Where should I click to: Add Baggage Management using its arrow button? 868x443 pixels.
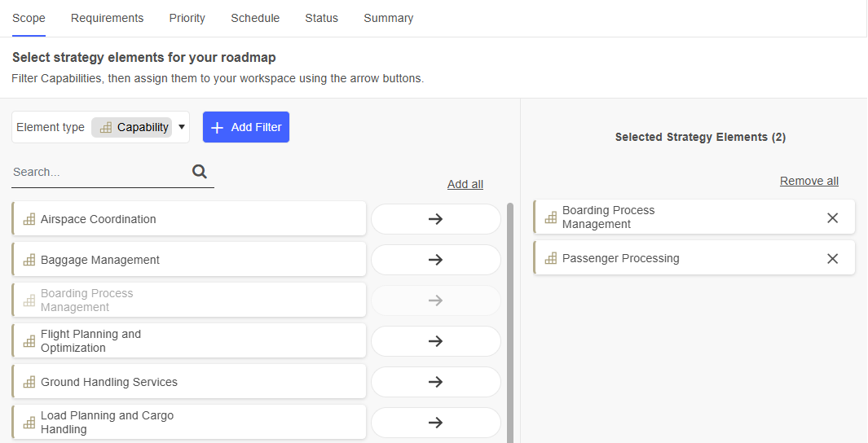[436, 260]
